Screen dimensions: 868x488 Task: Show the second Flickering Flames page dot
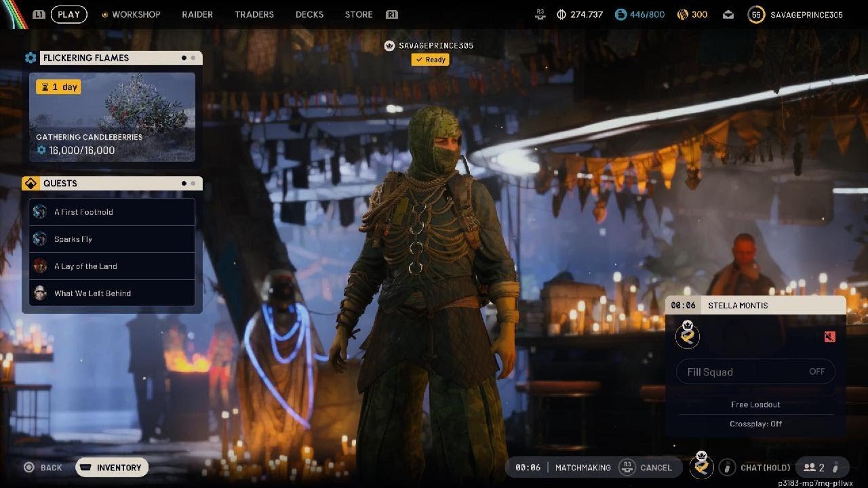[193, 58]
